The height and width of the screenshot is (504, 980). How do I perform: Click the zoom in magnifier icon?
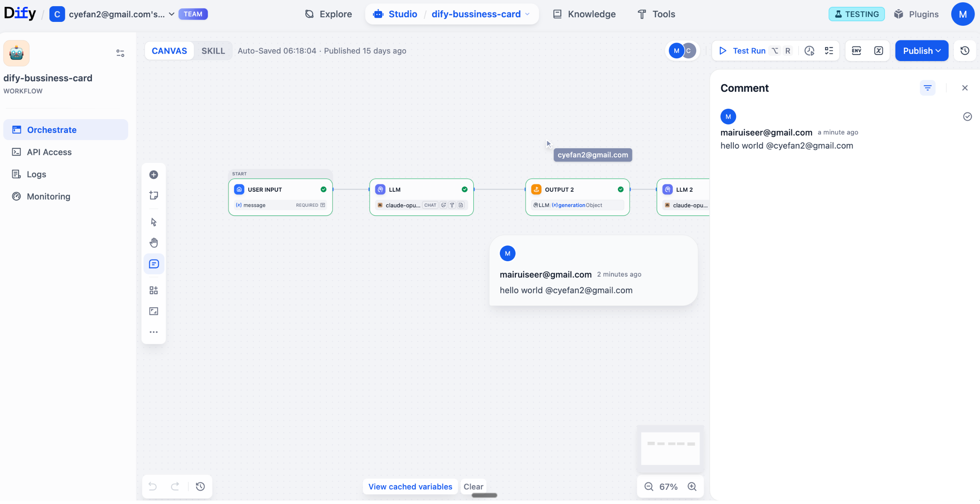point(692,487)
